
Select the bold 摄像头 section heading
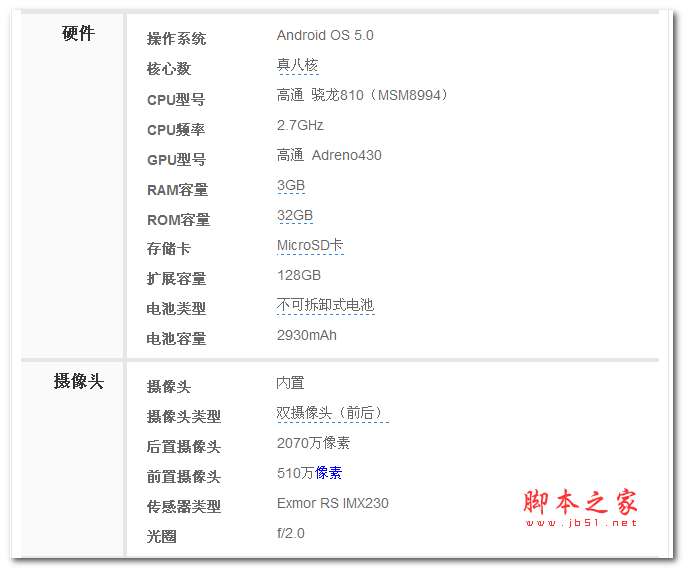click(x=78, y=382)
